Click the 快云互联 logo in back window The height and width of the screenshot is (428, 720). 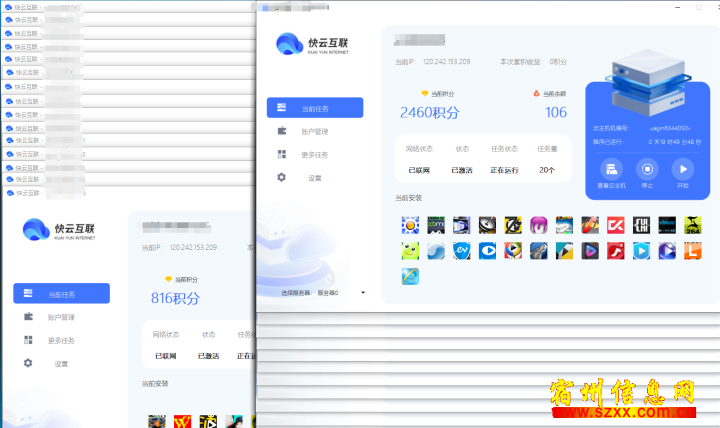pos(59,230)
